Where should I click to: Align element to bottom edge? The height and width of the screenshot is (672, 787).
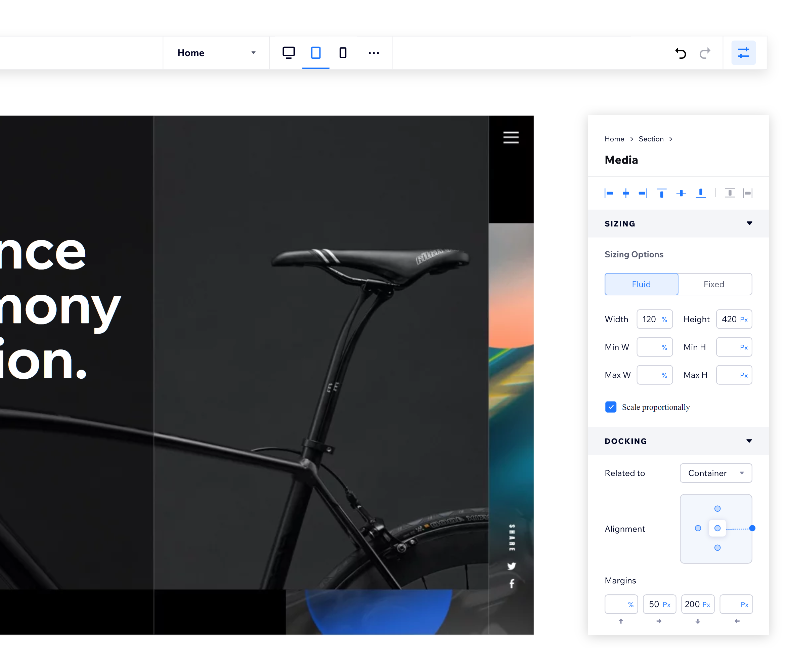click(701, 193)
